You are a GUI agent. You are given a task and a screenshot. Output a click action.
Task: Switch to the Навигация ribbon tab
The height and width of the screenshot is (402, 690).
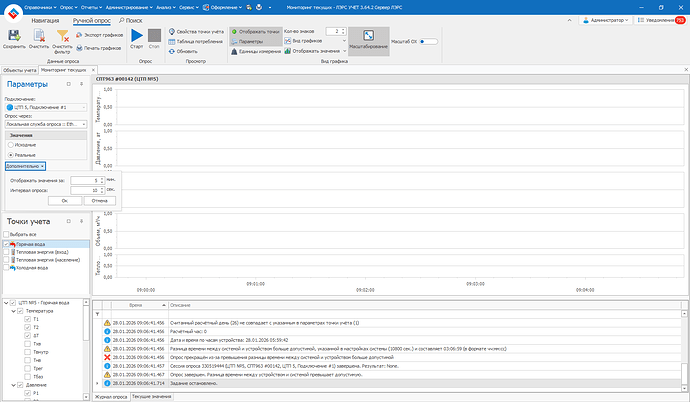point(45,20)
